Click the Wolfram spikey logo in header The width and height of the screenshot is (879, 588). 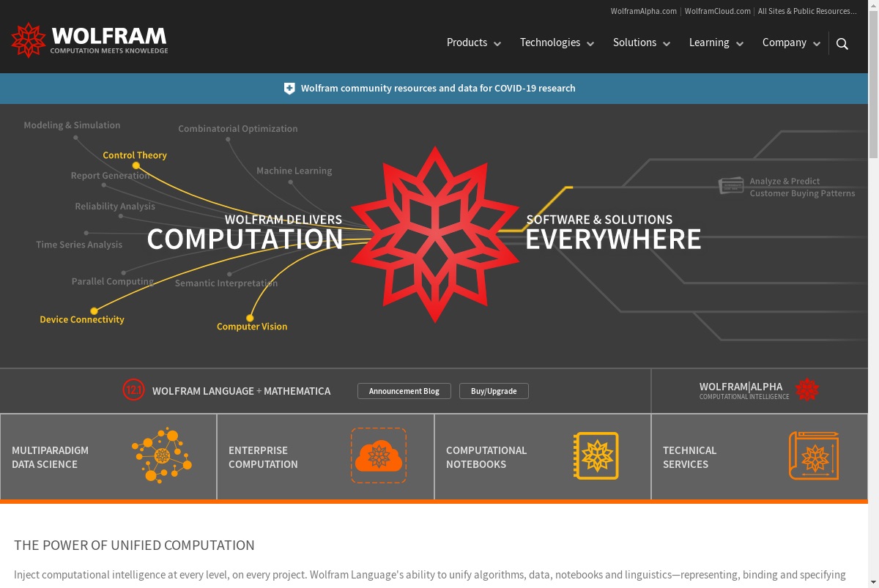[29, 40]
